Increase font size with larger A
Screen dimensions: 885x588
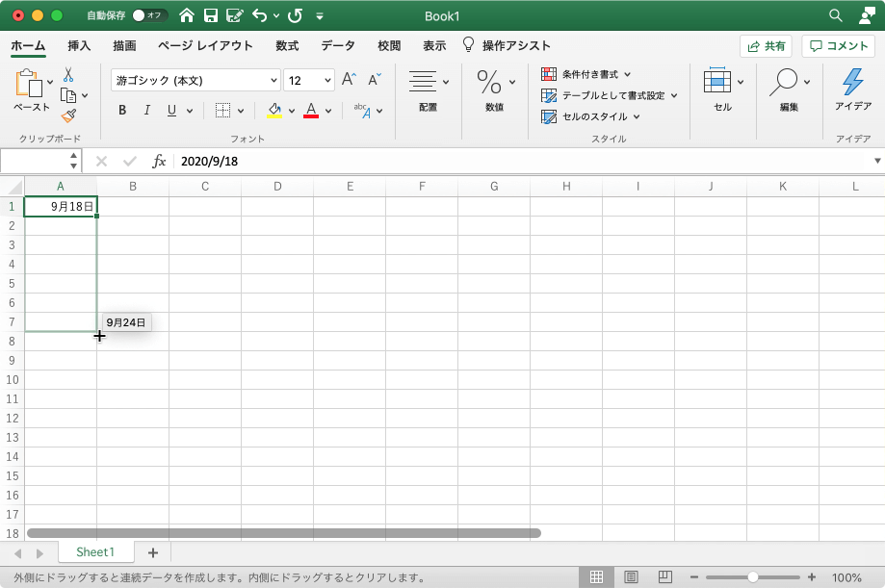[349, 80]
